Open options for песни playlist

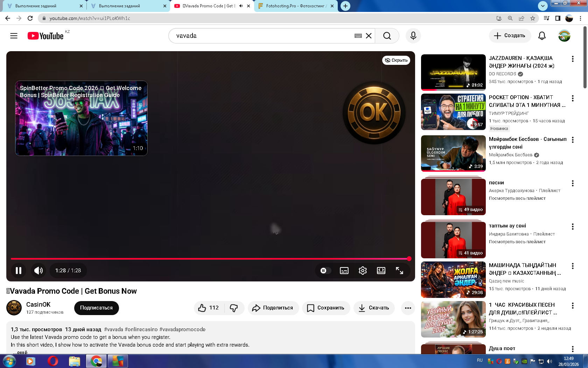[573, 183]
